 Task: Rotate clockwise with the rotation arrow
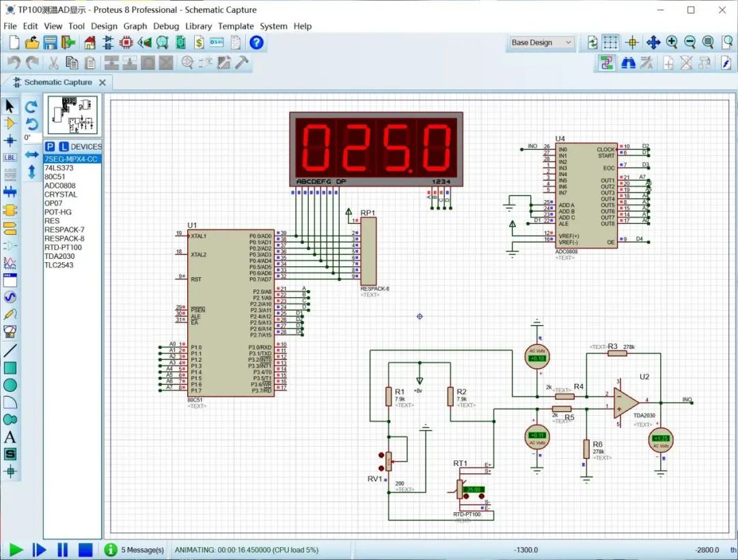(31, 107)
